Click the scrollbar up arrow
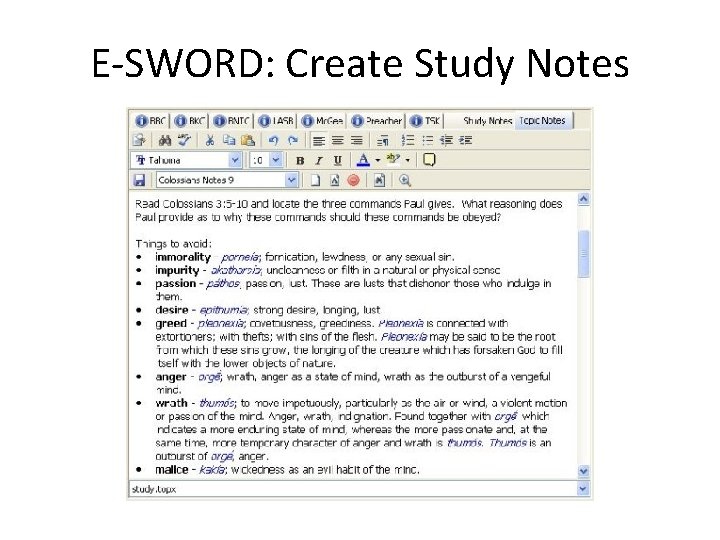720x540 pixels. pyautogui.click(x=584, y=199)
